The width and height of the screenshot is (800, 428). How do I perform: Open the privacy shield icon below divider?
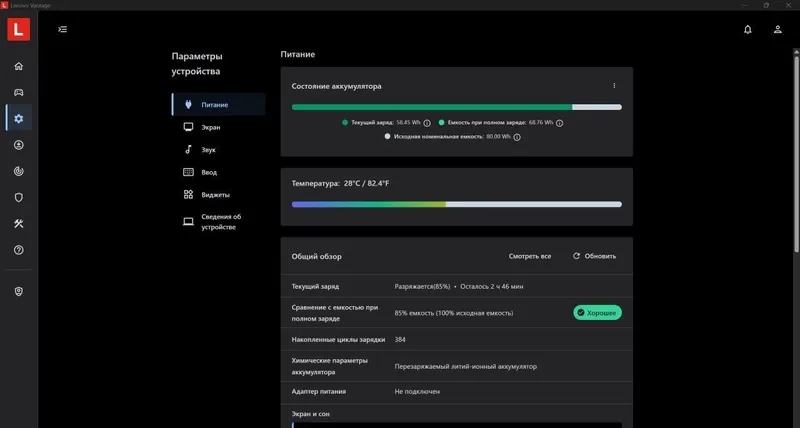(x=19, y=291)
